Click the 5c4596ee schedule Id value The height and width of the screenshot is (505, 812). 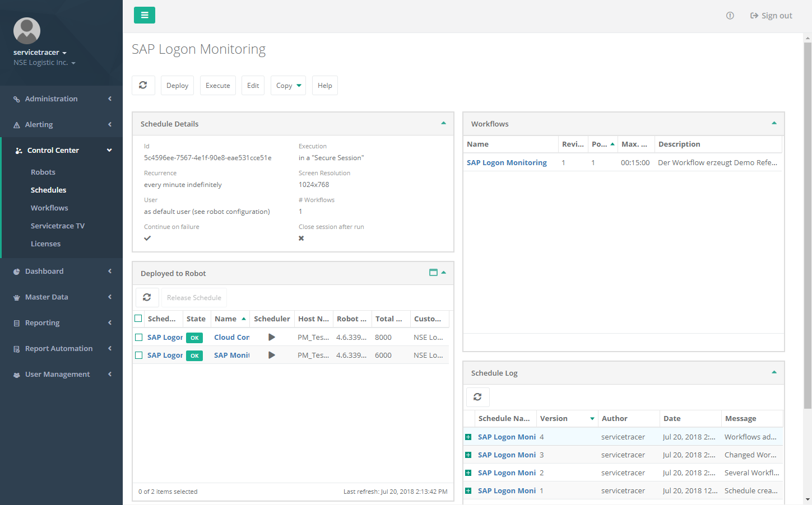coord(207,158)
